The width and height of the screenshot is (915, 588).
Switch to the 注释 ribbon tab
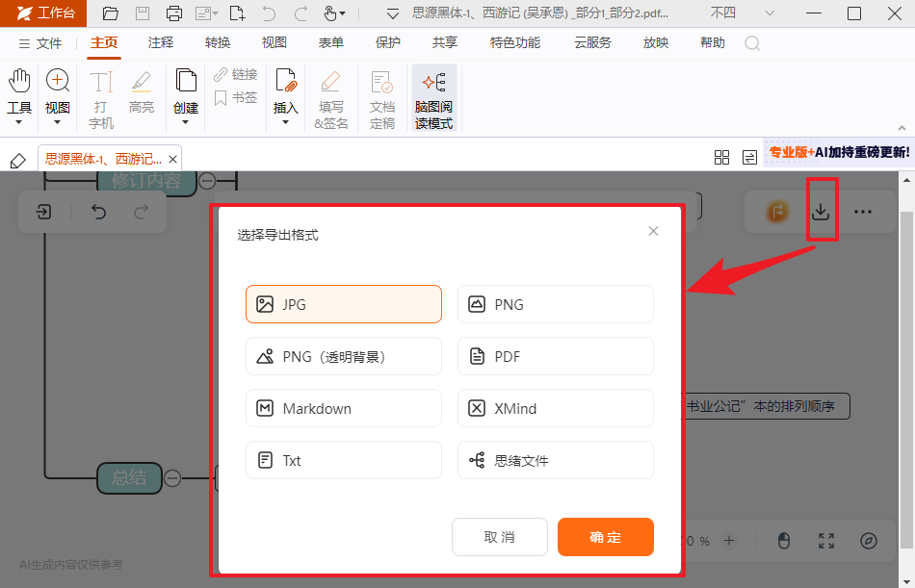pos(161,42)
